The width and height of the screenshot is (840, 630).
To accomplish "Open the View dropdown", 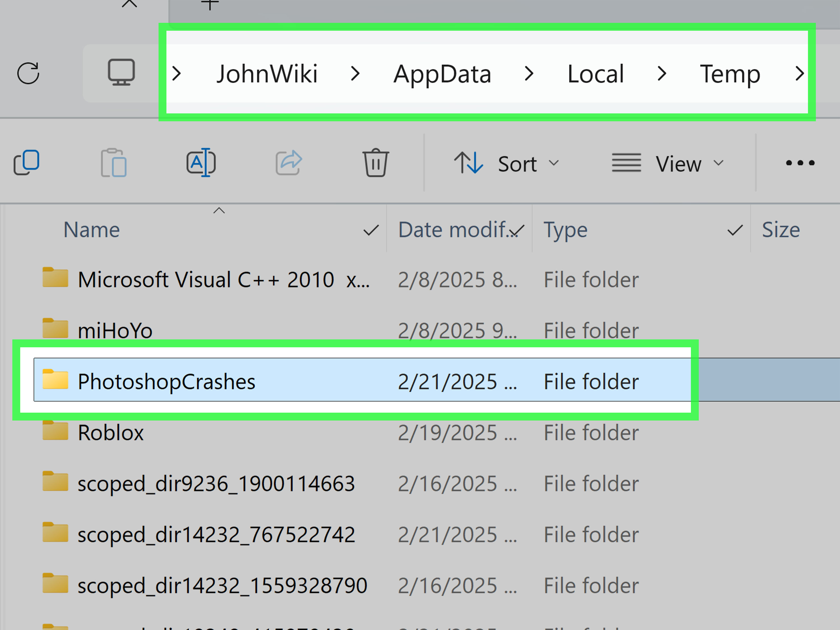I will pos(668,164).
